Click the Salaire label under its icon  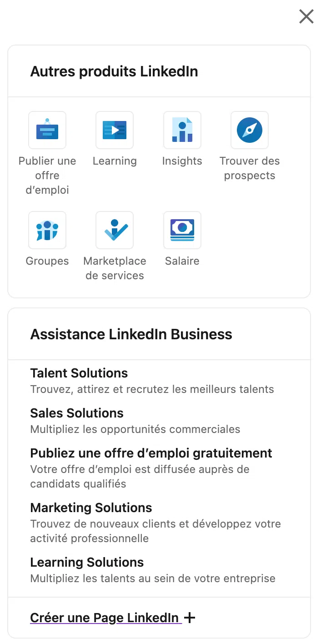click(182, 261)
